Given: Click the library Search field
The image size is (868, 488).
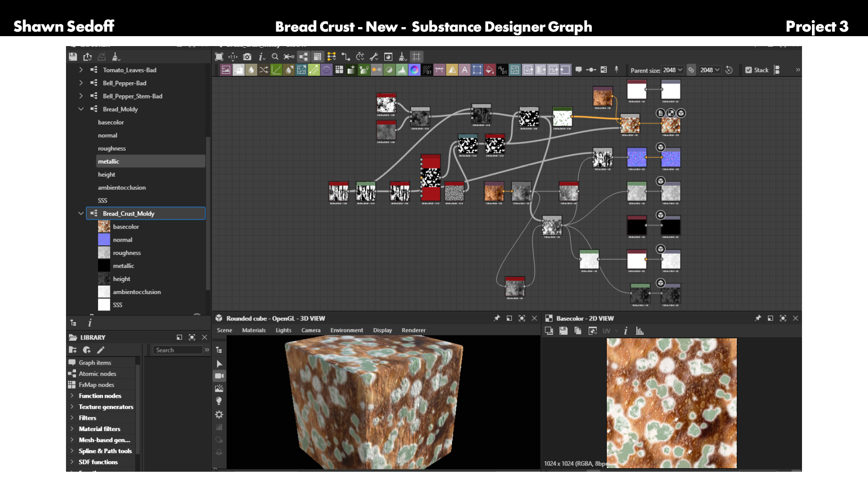Looking at the screenshot, I should point(178,350).
